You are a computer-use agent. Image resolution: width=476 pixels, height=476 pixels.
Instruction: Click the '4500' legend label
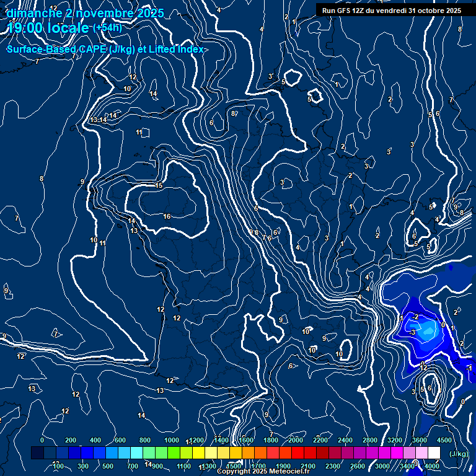pyautogui.click(x=445, y=440)
